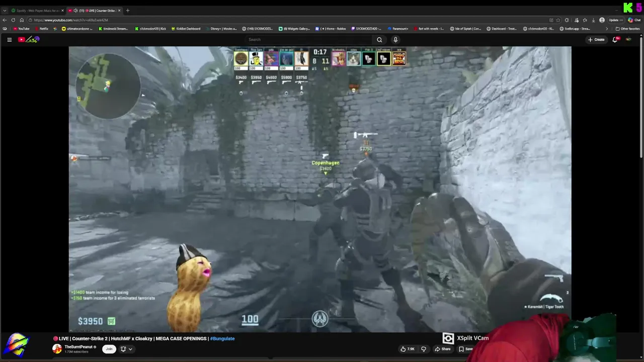Open the fart with reverb bookmark

(x=429, y=29)
